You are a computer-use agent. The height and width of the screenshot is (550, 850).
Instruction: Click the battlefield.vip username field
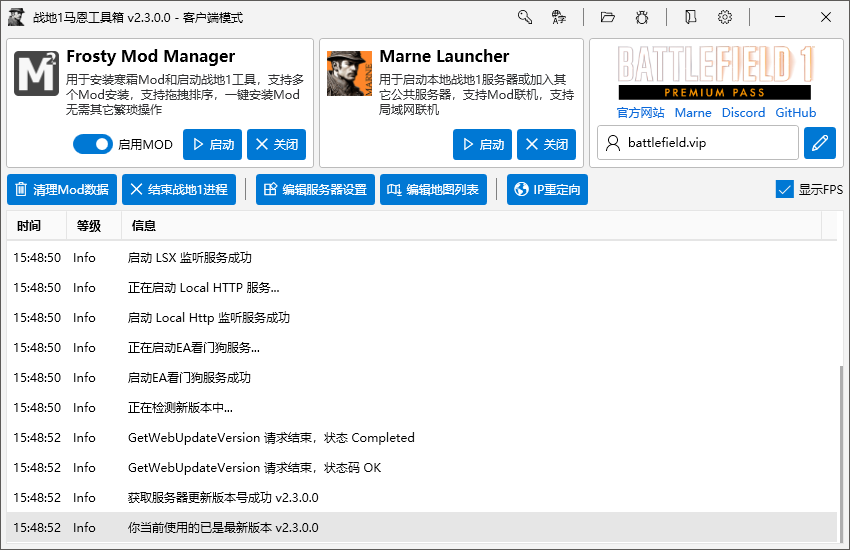pos(698,143)
